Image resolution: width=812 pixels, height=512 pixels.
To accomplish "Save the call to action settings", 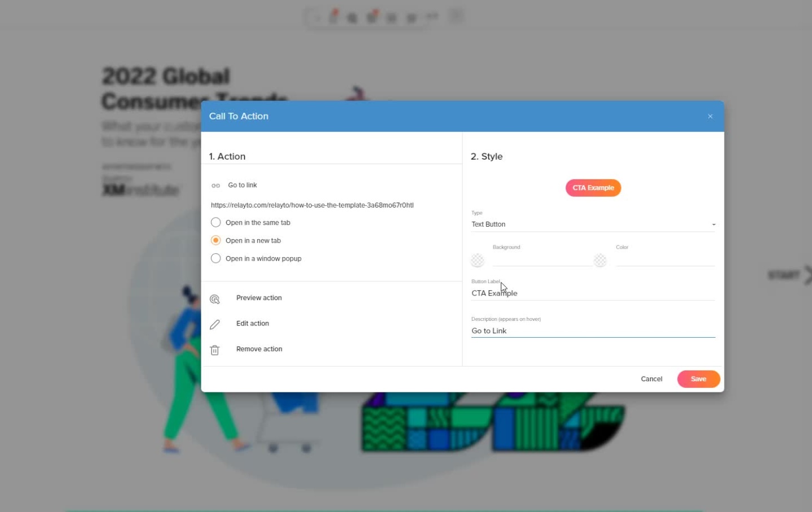I will tap(698, 379).
